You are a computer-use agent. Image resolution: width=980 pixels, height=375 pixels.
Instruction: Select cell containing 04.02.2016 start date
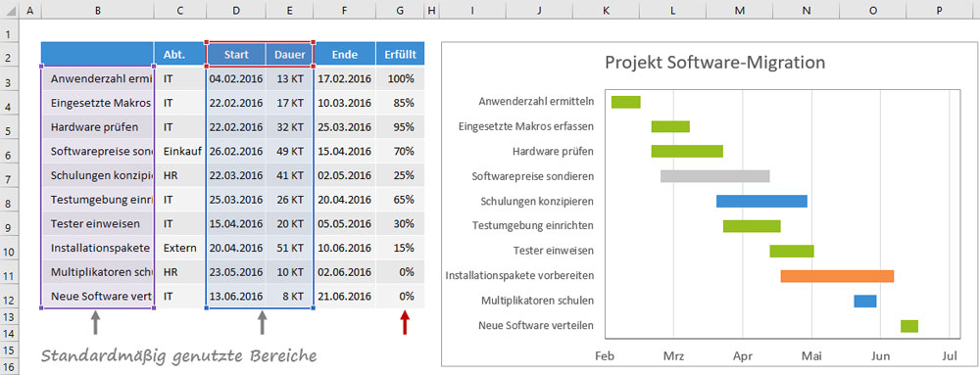236,78
